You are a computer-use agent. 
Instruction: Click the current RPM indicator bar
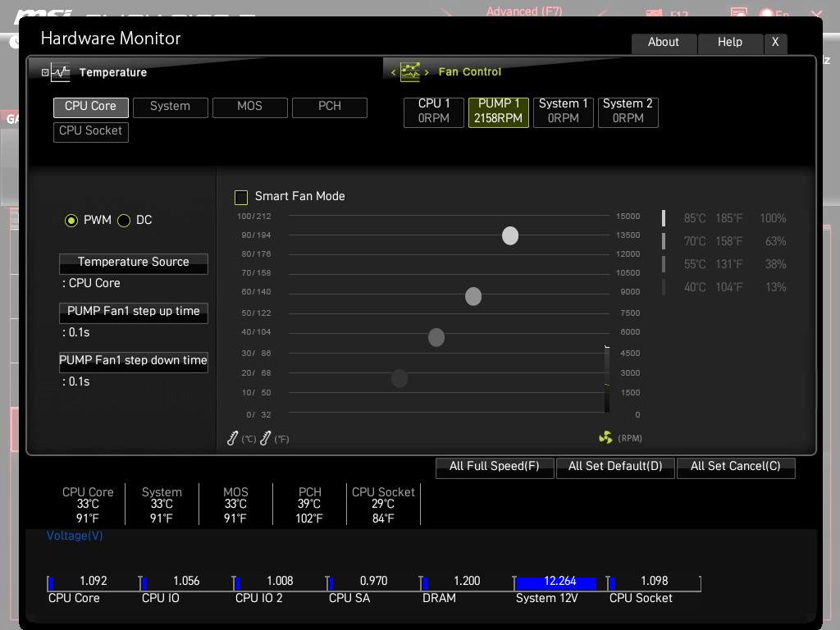607,379
